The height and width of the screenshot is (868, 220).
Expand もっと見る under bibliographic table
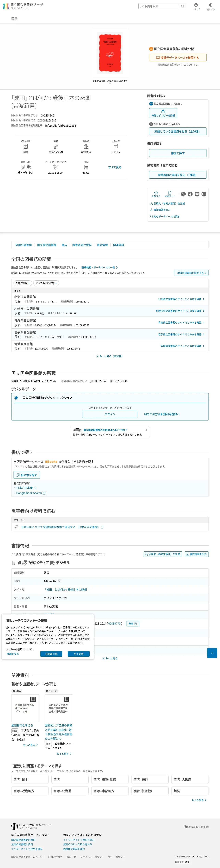110,658
